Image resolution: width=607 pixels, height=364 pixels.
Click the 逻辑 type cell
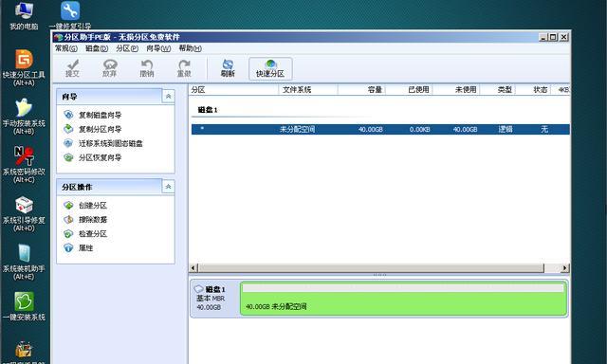(506, 129)
